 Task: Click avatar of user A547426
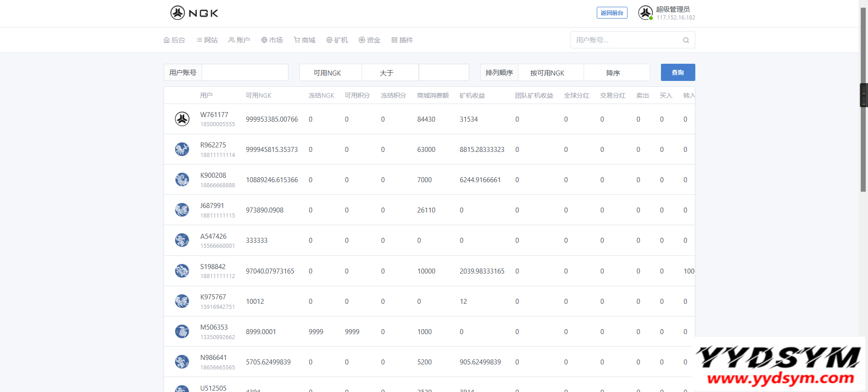tap(182, 240)
